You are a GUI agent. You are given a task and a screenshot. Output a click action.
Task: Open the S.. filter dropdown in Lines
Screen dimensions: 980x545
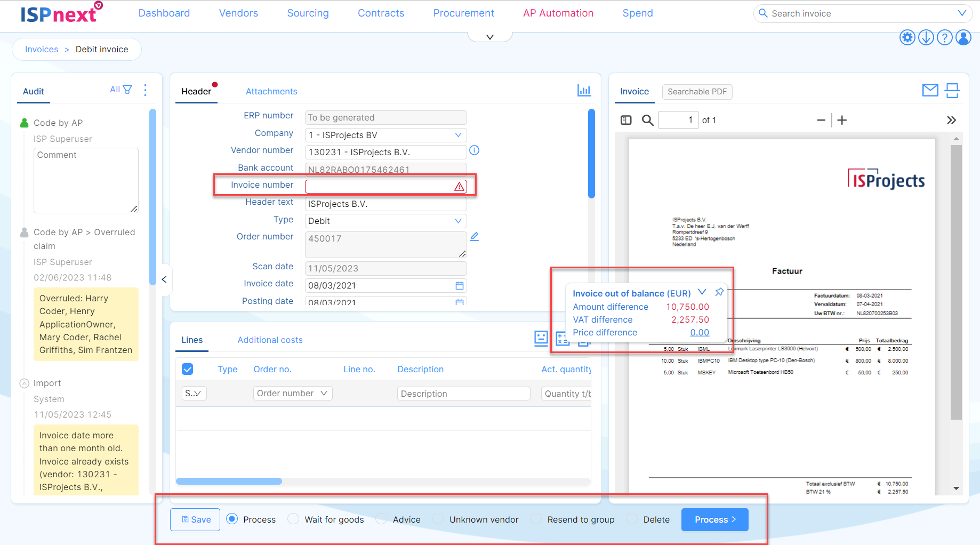pos(194,393)
